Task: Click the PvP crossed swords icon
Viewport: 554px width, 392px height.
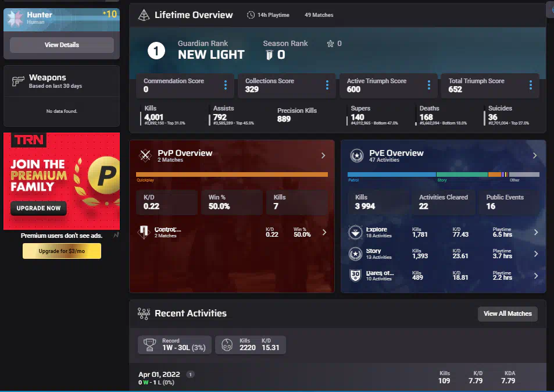Action: tap(145, 155)
